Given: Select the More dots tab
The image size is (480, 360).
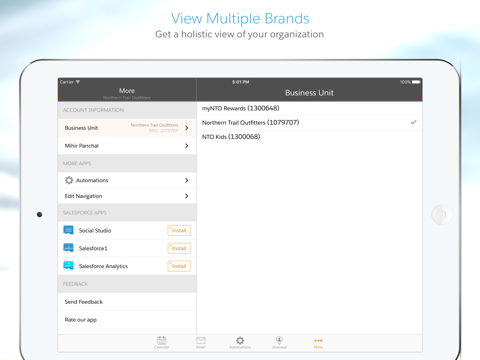Looking at the screenshot, I should [x=318, y=343].
